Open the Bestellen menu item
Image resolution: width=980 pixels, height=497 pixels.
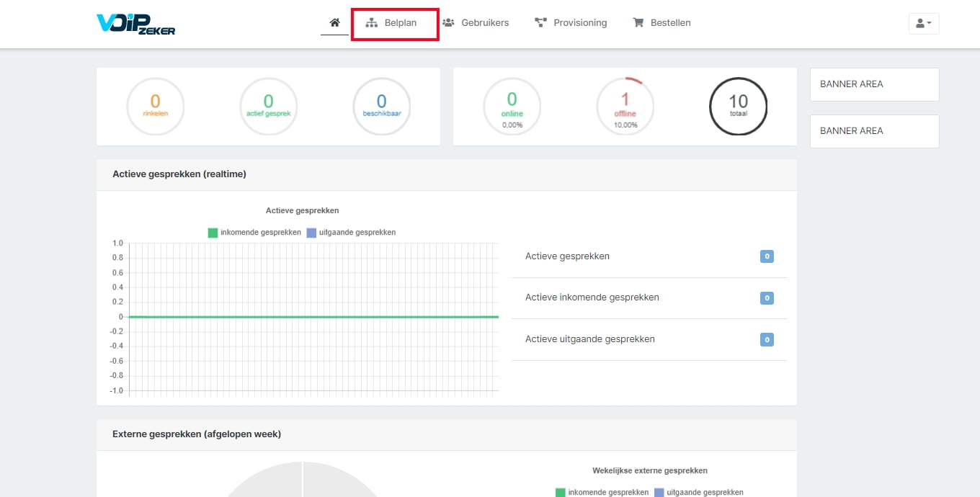click(x=661, y=23)
